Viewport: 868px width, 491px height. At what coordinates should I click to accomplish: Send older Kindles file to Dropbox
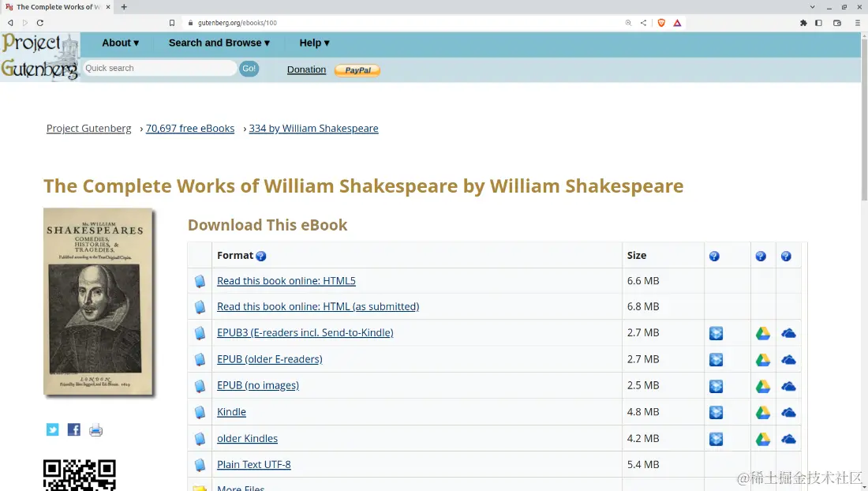716,439
